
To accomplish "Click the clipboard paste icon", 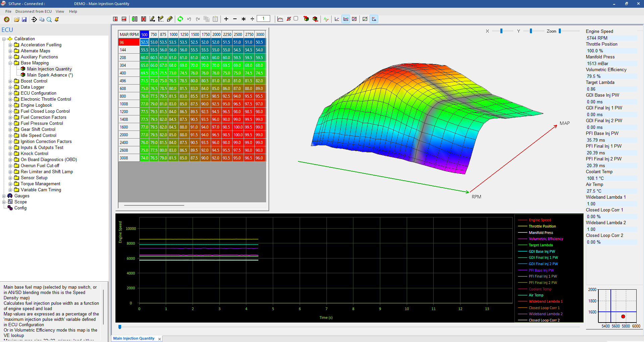I will (x=215, y=19).
